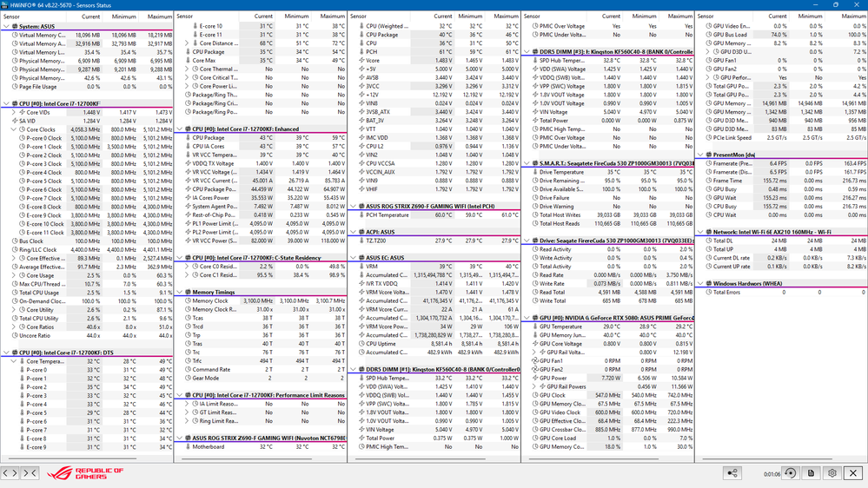Viewport: 868px width, 488px height.
Task: Click the icon of Frame Time row
Action: (709, 181)
